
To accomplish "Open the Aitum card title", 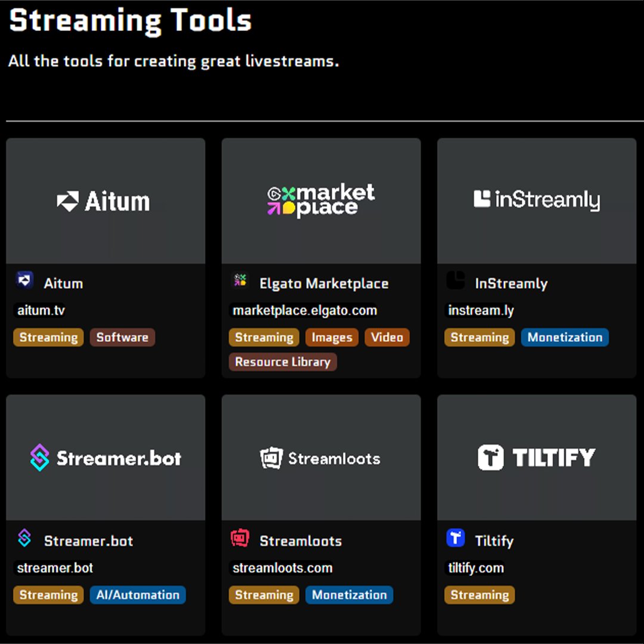I will point(63,283).
